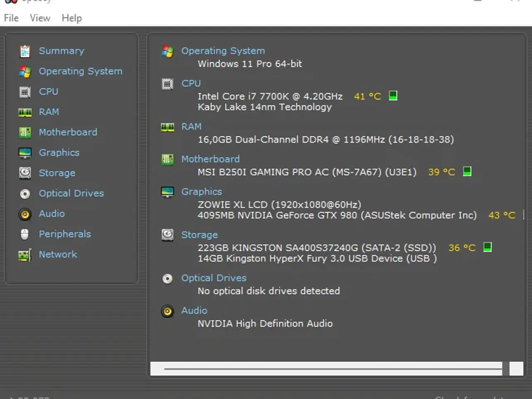Select the CPU icon in the sidebar
Screen dimensions: 532x399
pyautogui.click(x=25, y=91)
